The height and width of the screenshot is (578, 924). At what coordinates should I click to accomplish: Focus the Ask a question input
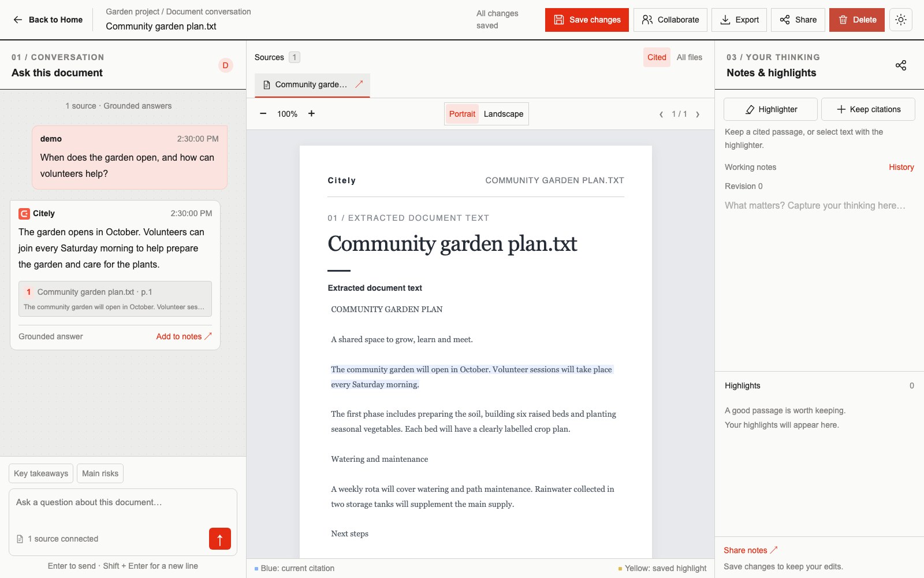(123, 503)
